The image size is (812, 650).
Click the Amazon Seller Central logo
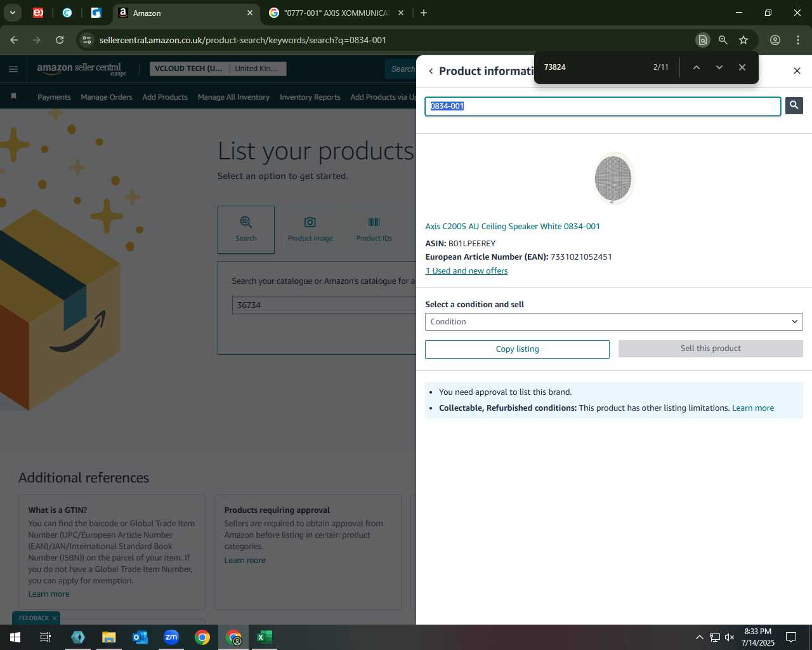pos(81,69)
